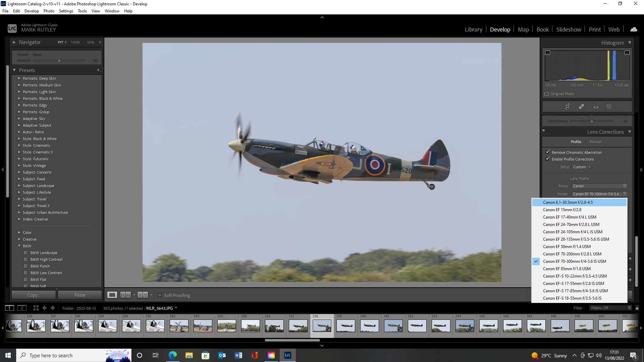Open the Masking tool
The width and height of the screenshot is (644, 362).
click(x=609, y=107)
